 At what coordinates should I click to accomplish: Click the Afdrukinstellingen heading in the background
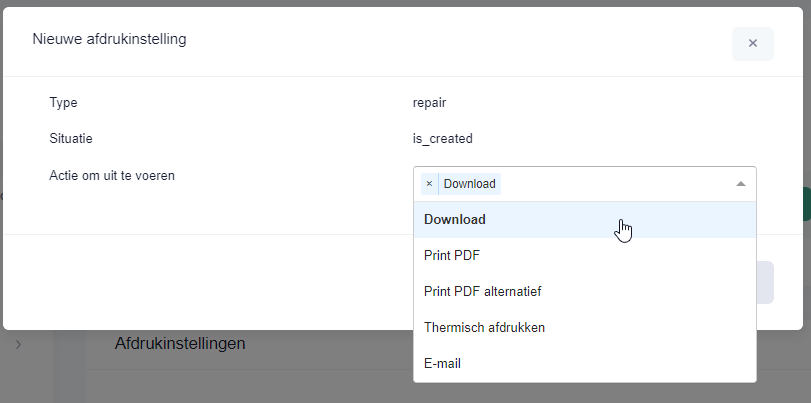pyautogui.click(x=180, y=343)
